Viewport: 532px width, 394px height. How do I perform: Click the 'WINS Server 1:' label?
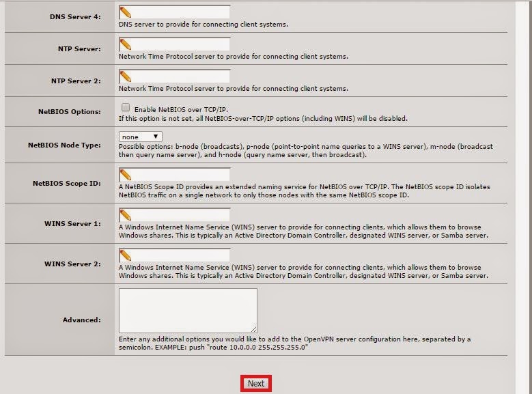click(72, 224)
